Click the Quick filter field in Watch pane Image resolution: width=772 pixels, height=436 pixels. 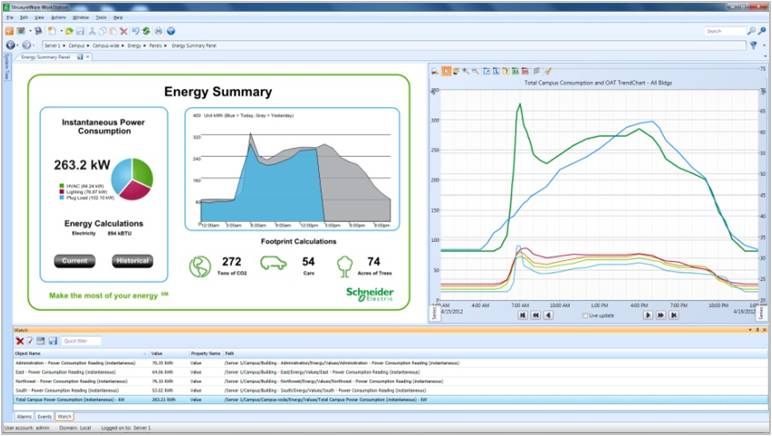[x=81, y=341]
